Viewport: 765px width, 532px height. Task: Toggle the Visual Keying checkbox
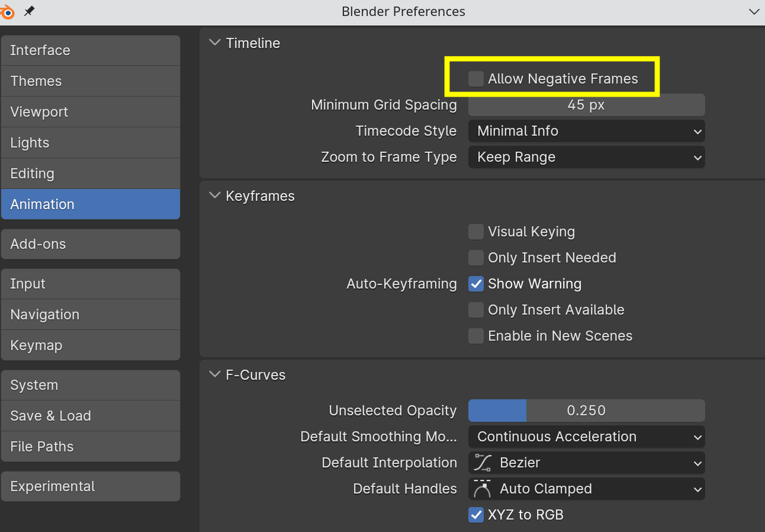click(476, 232)
